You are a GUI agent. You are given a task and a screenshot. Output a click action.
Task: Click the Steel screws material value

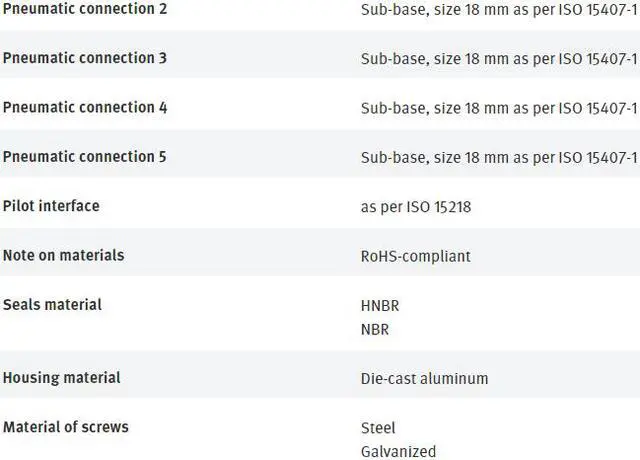(378, 428)
